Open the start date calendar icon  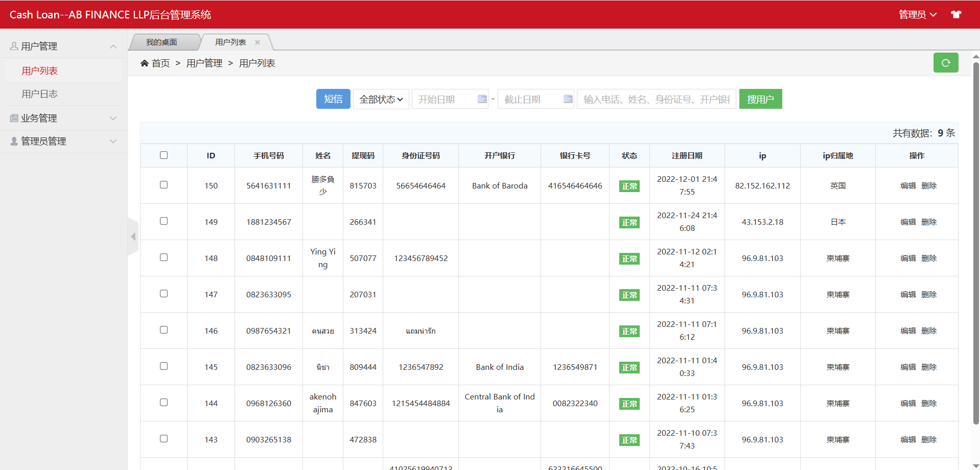(x=481, y=99)
